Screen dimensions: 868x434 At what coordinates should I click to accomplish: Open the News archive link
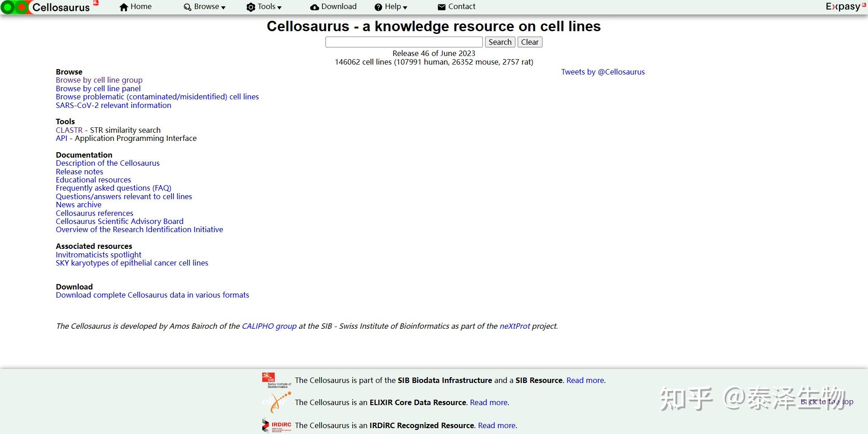pos(79,205)
